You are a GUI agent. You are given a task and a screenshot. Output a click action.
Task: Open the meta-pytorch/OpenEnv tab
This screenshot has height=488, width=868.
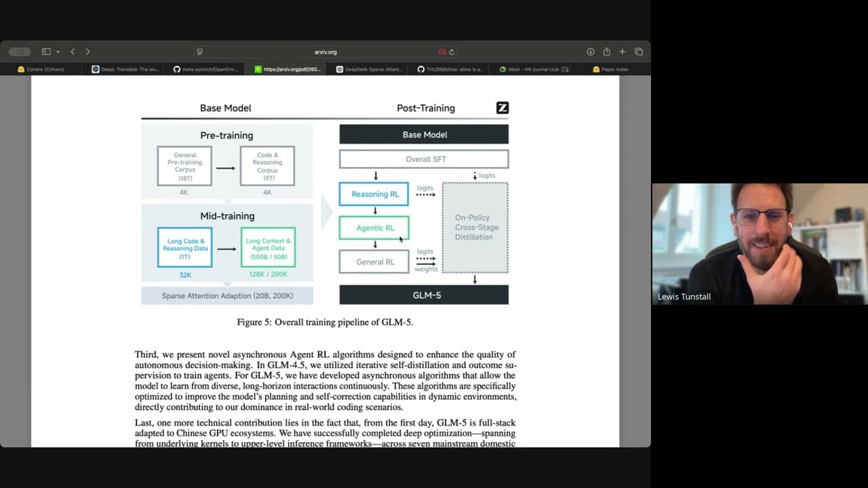tap(204, 68)
